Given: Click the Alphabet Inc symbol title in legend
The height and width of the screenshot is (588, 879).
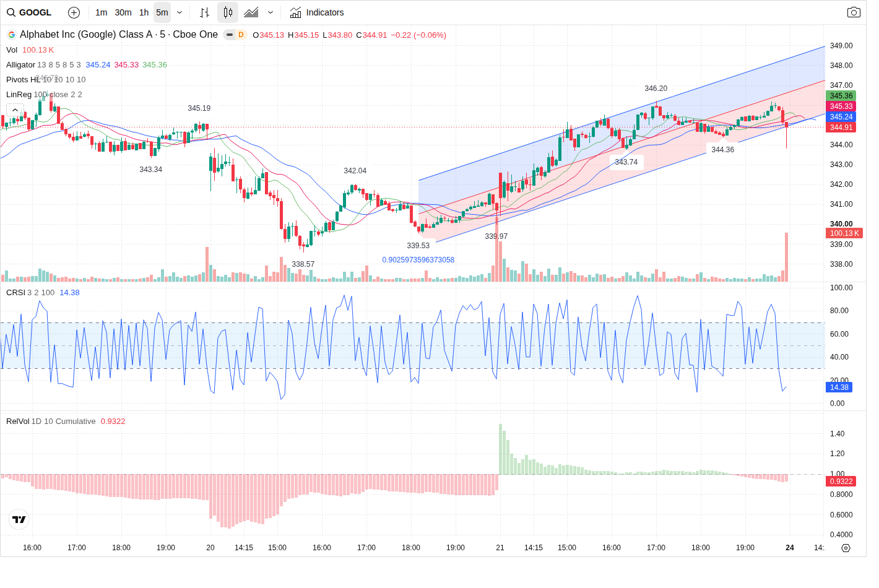Looking at the screenshot, I should pyautogui.click(x=119, y=35).
